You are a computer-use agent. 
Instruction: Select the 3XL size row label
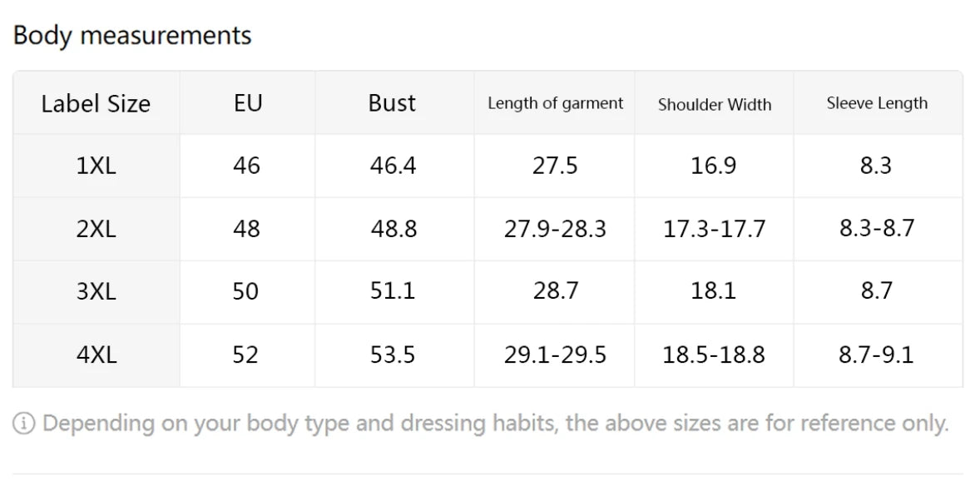coord(96,291)
